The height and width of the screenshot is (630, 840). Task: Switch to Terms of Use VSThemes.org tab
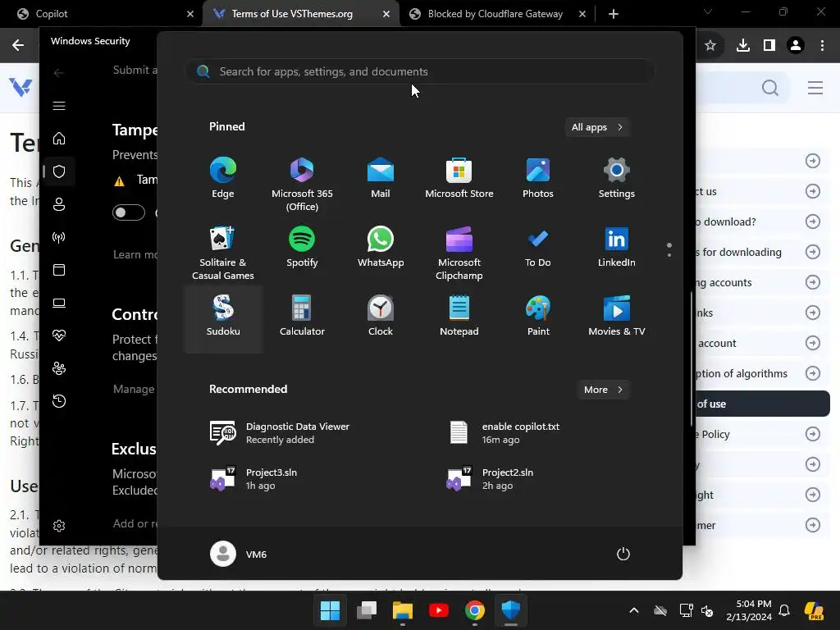tap(300, 14)
